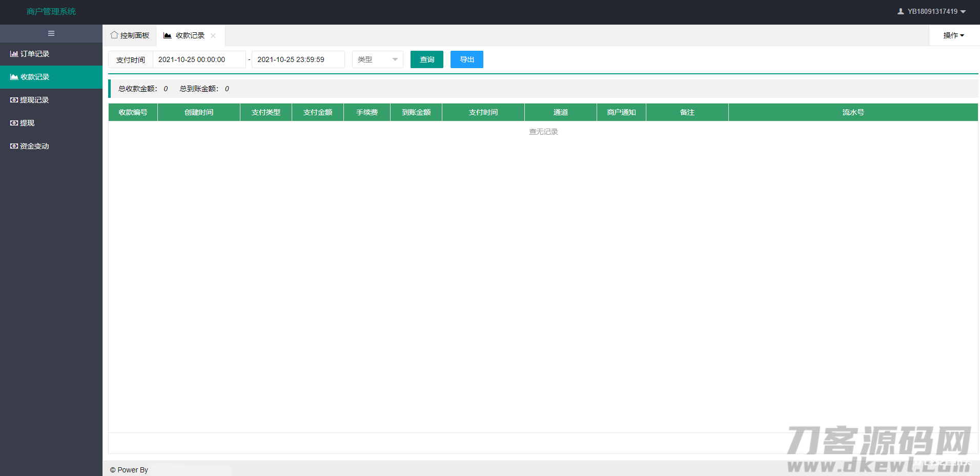Click the 流水号 column header
The height and width of the screenshot is (476, 980).
[853, 112]
